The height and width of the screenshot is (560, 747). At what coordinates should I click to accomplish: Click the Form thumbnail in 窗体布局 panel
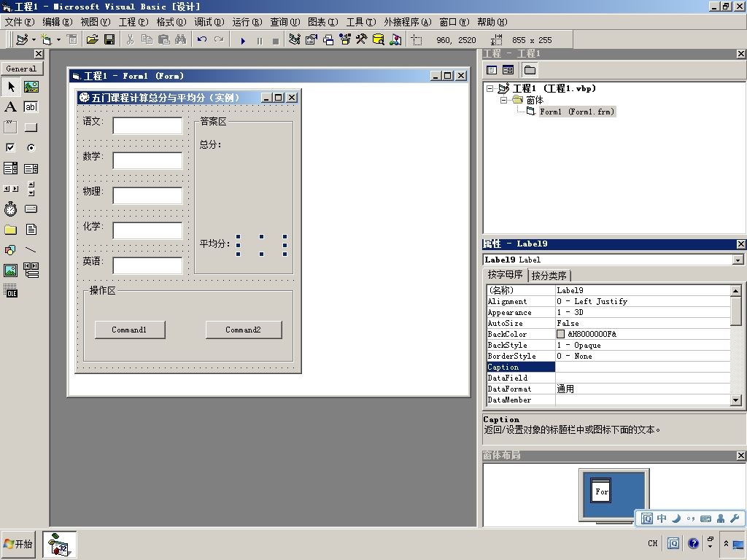click(x=601, y=491)
